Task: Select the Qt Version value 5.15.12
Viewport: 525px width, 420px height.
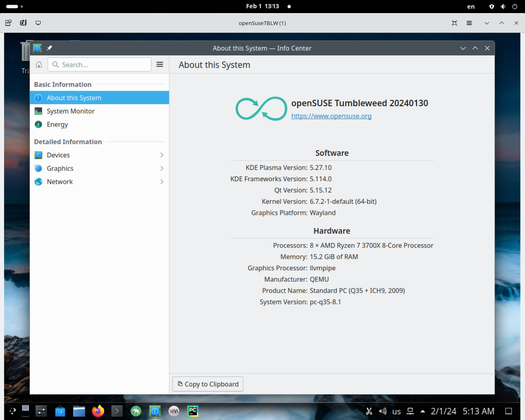Action: (321, 190)
